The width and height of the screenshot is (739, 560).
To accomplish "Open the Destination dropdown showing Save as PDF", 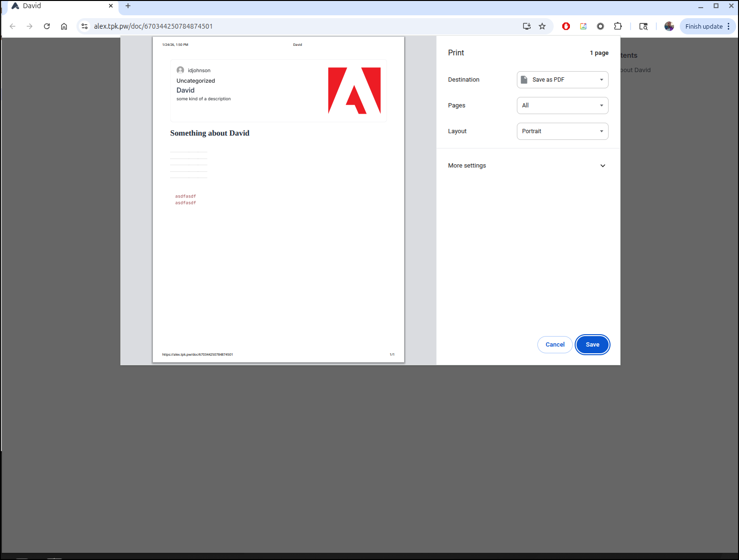I will click(x=562, y=80).
